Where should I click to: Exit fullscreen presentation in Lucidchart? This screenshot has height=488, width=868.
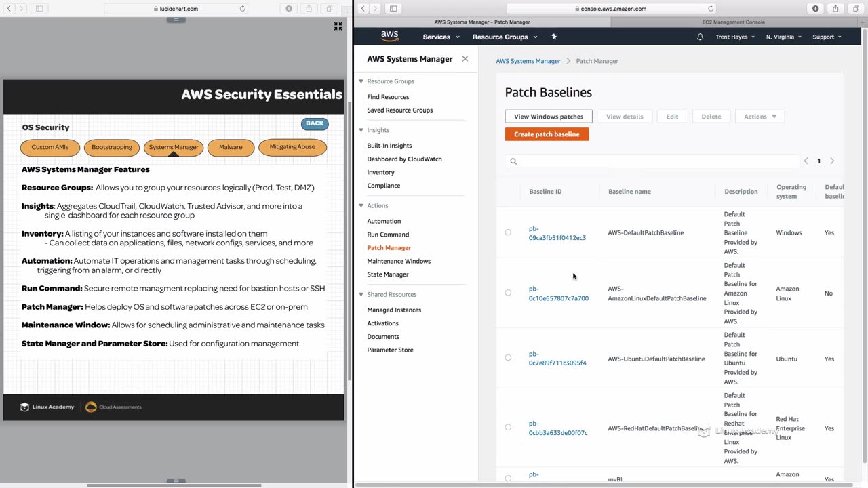tap(338, 26)
